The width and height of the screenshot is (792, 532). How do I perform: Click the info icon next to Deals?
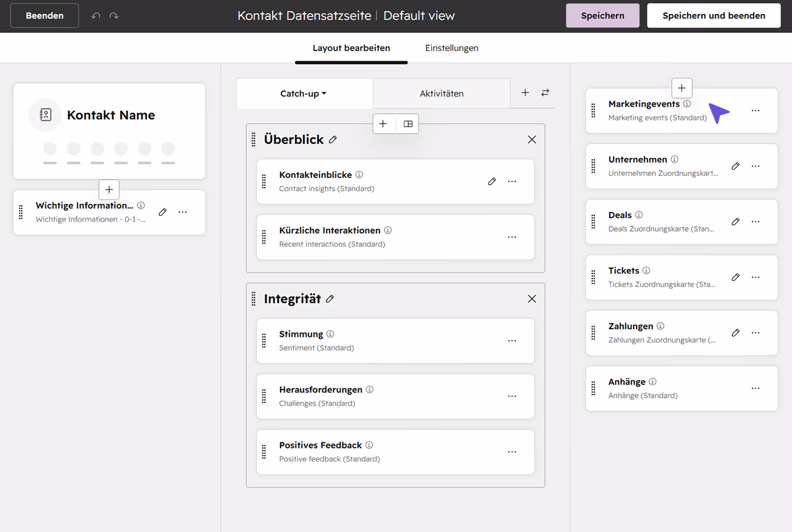point(639,215)
